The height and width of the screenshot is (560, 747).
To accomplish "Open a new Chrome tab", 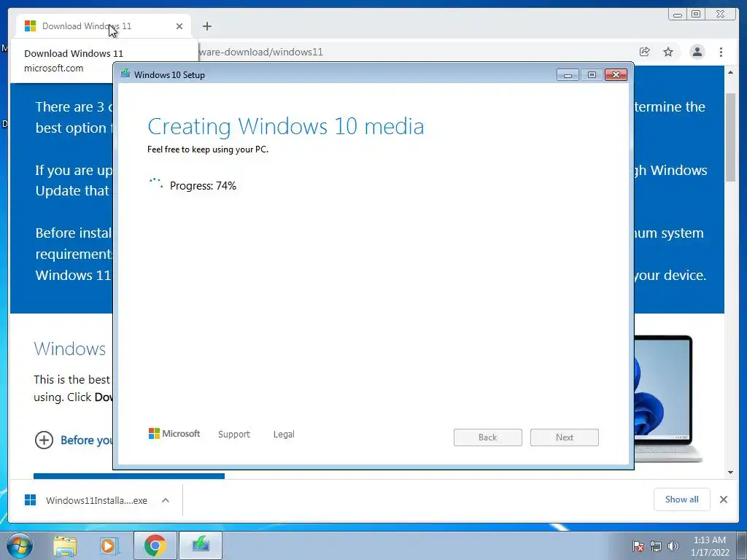I will click(206, 26).
